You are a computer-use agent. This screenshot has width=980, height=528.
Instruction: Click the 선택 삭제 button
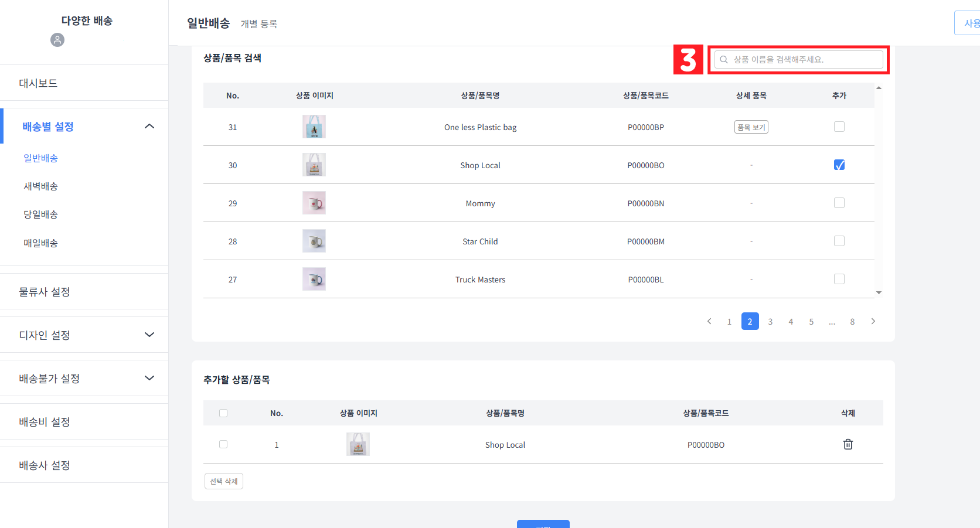coord(223,481)
